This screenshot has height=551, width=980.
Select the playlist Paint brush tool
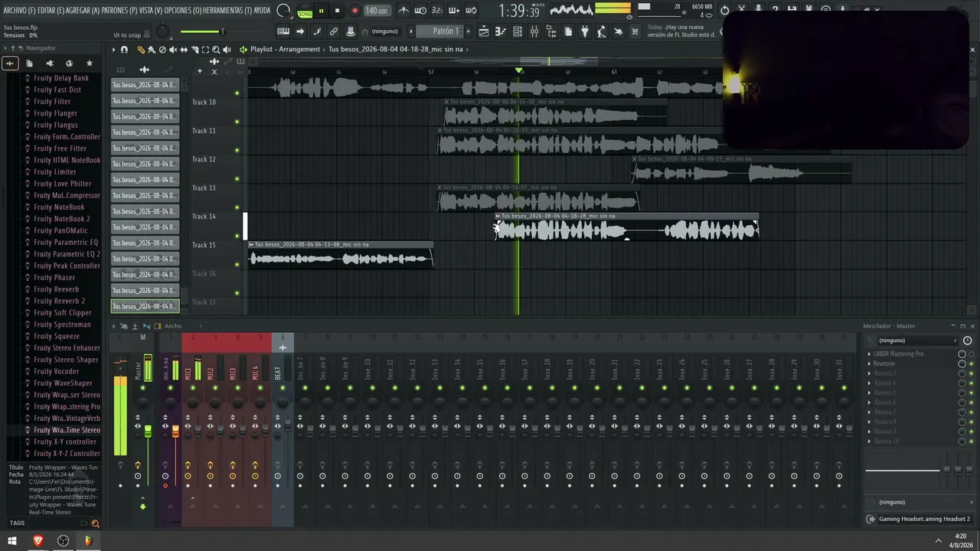[x=152, y=50]
